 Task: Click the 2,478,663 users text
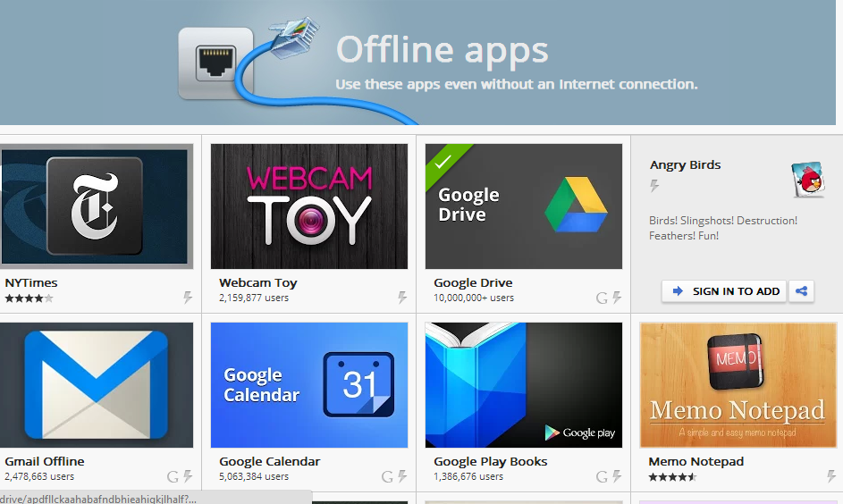[39, 476]
